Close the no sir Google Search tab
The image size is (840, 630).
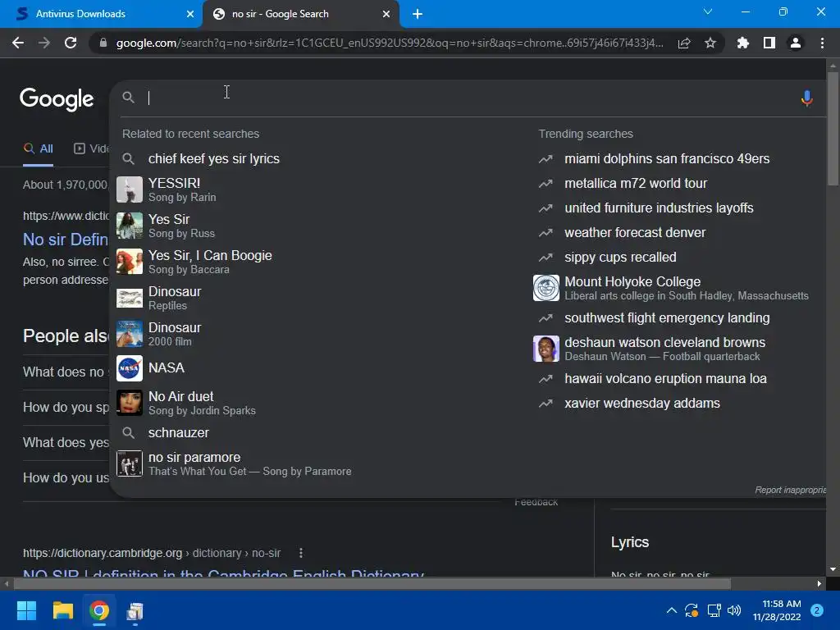(386, 14)
